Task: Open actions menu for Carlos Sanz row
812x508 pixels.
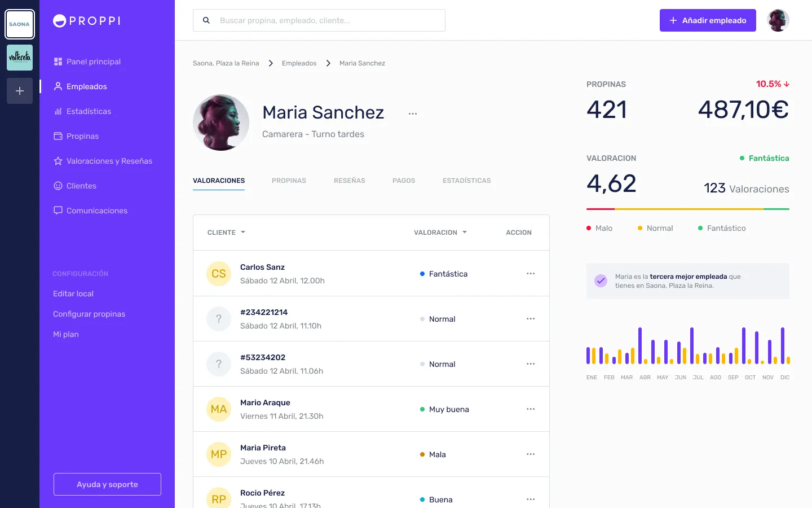Action: 530,274
